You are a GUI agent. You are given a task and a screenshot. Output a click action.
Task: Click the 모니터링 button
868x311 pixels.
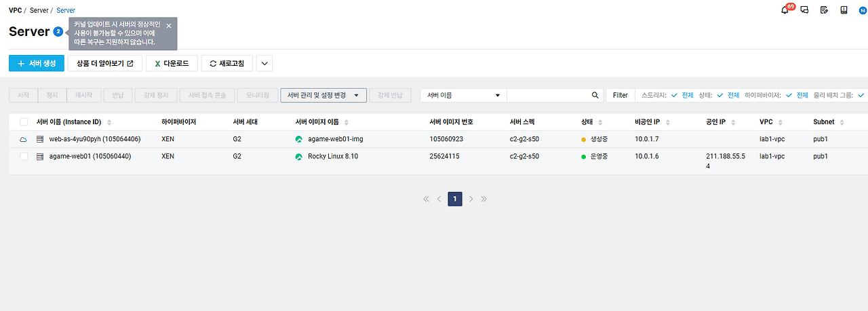pyautogui.click(x=258, y=95)
